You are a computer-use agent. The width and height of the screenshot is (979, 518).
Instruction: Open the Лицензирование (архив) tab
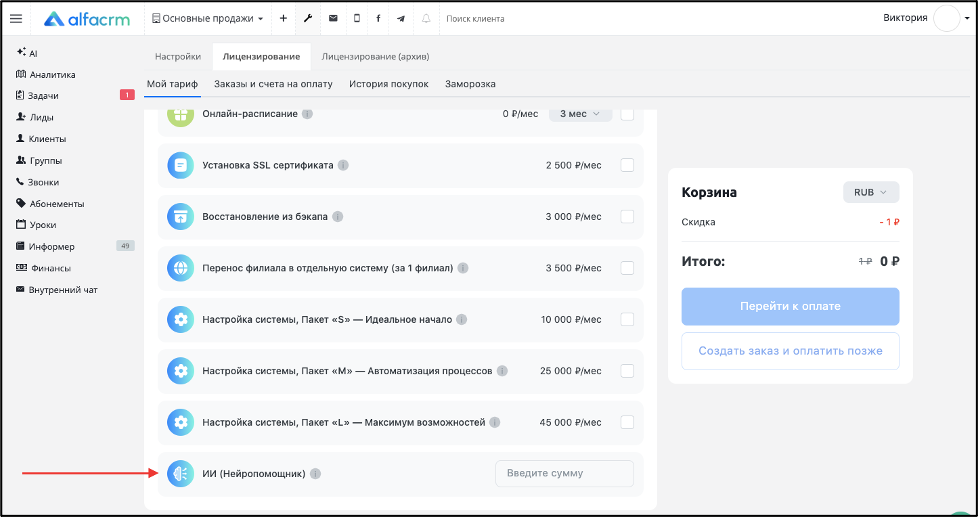375,57
